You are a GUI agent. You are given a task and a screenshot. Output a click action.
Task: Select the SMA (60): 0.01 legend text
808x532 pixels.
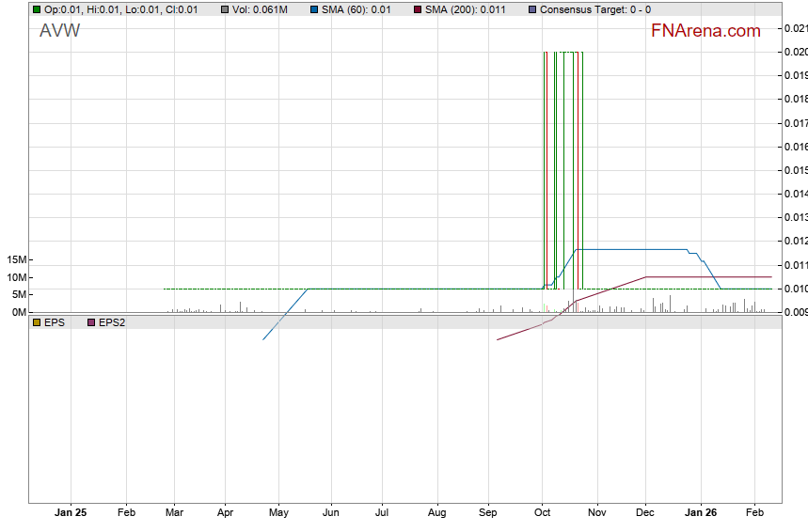tap(363, 9)
